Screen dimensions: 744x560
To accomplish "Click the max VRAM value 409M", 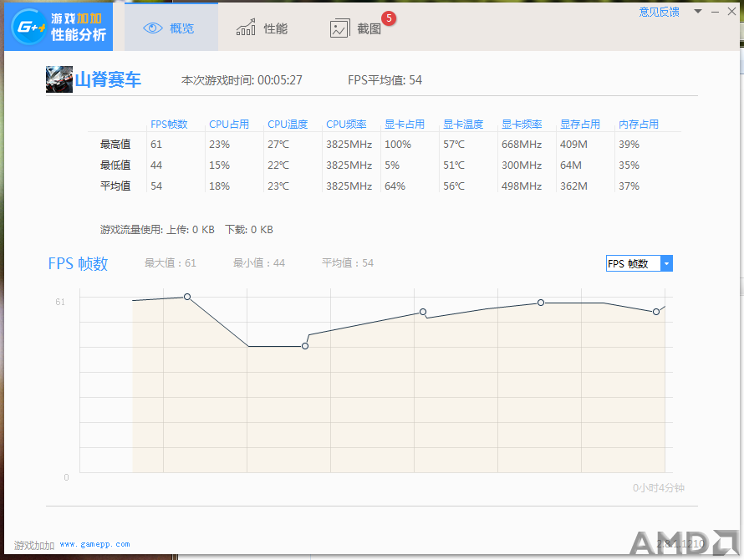I will click(573, 145).
